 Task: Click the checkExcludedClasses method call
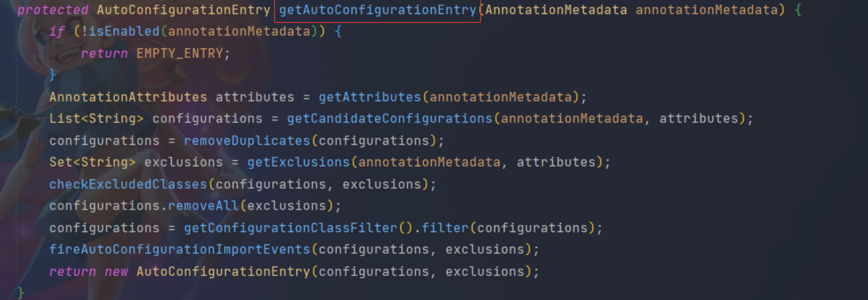tap(129, 184)
